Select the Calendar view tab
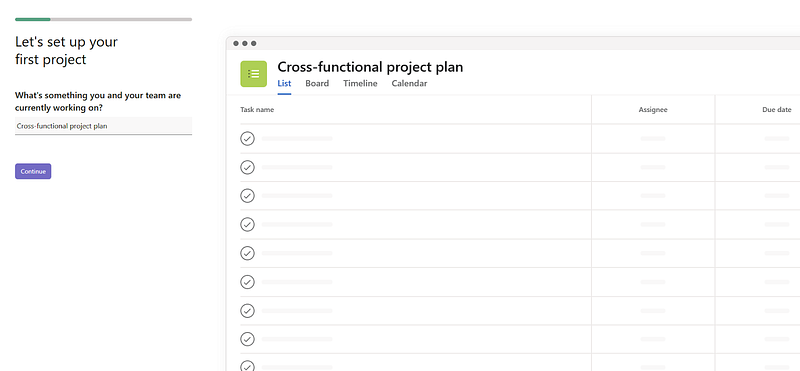Viewport: 800px width, 371px height. coord(409,83)
